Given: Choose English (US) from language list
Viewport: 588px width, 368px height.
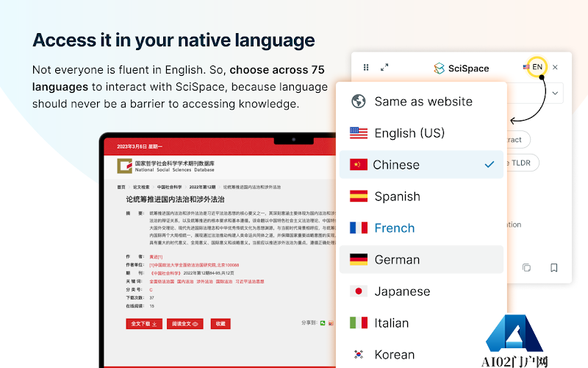Looking at the screenshot, I should [421, 133].
